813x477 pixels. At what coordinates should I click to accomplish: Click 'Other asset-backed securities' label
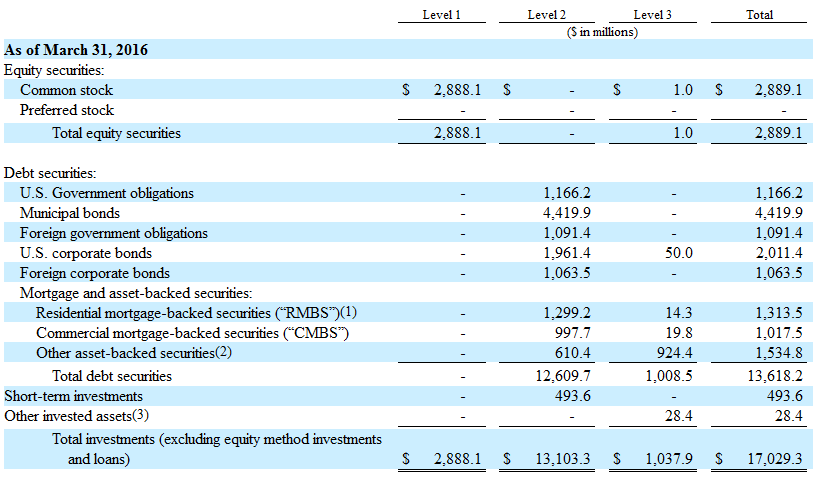point(134,353)
